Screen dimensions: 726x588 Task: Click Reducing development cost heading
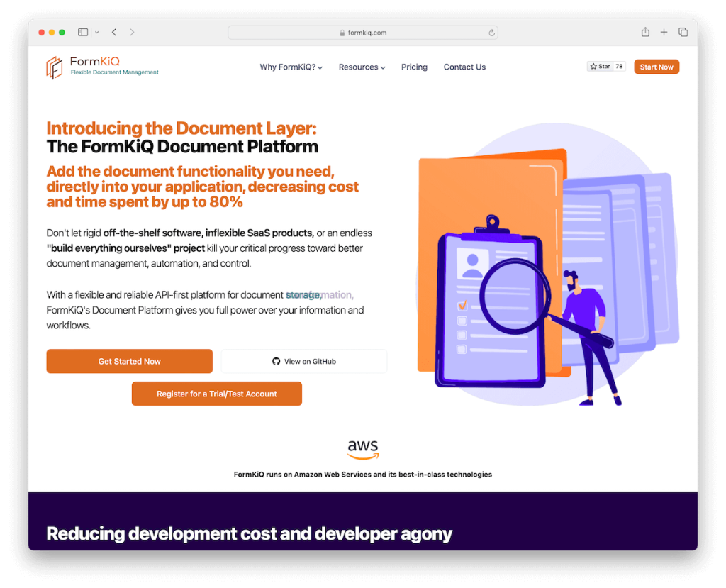click(x=249, y=533)
